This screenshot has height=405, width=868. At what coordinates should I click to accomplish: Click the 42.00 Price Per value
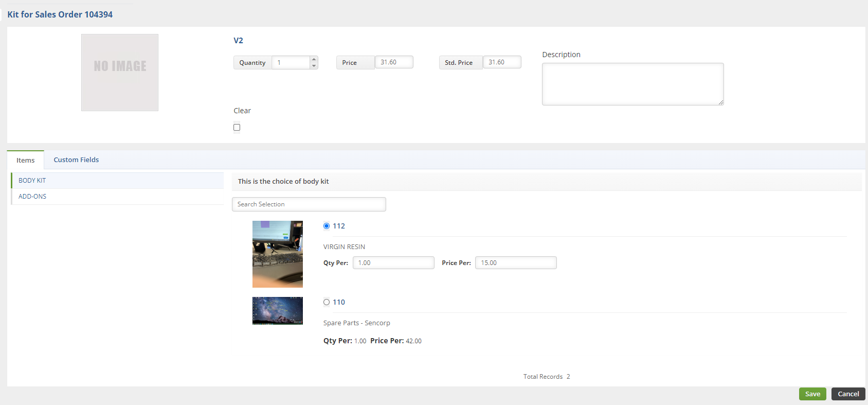tap(414, 341)
